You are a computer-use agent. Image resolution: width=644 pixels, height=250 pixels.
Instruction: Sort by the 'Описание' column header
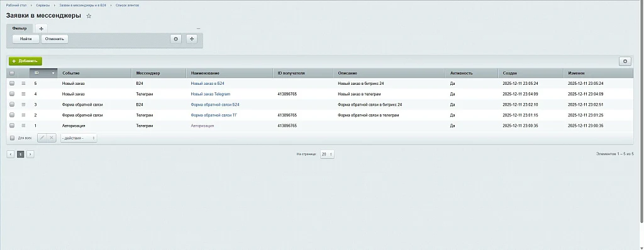pyautogui.click(x=389, y=73)
